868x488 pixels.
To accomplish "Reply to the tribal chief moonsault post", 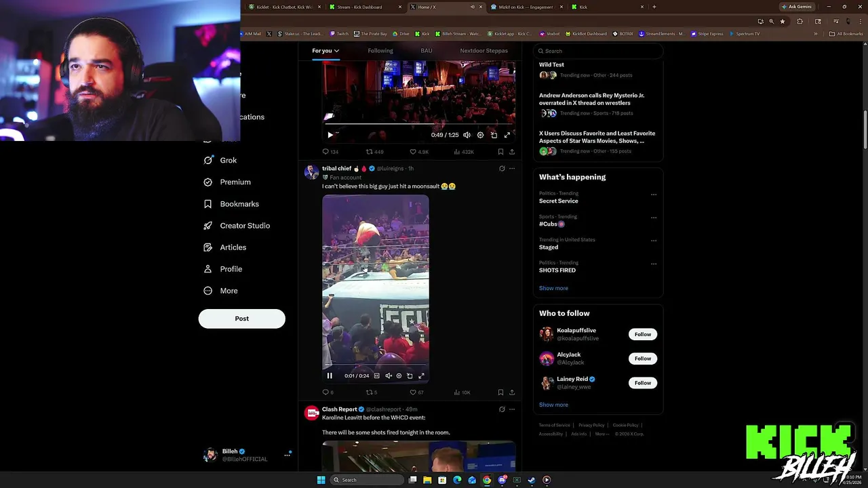I will point(328,392).
